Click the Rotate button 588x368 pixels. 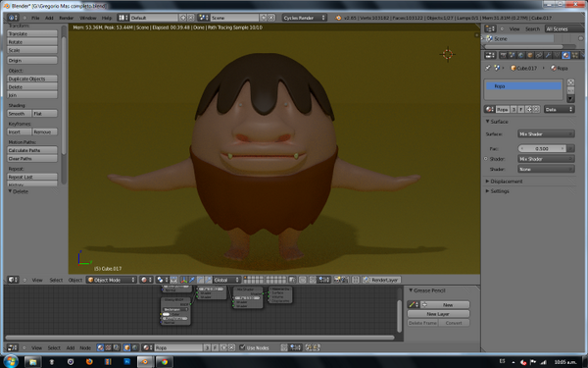pyautogui.click(x=32, y=42)
